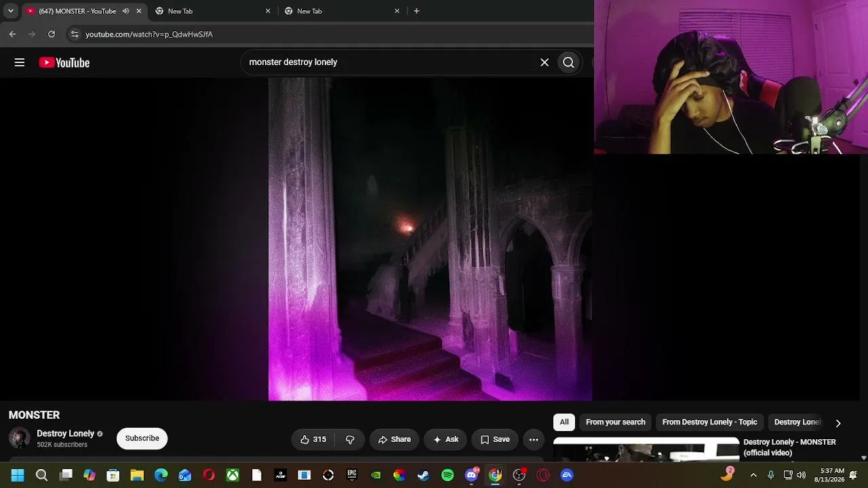The width and height of the screenshot is (868, 488).
Task: Select 'From Destroy Lonely - Topic' chip
Action: click(x=709, y=422)
